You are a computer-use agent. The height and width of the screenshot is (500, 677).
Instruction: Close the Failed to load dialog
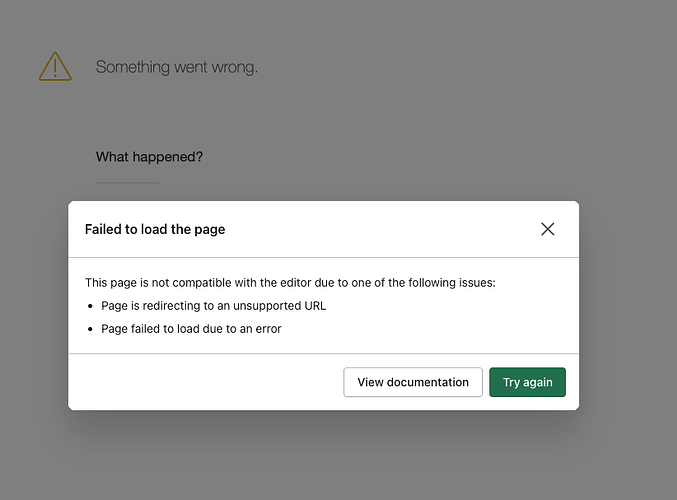coord(547,229)
